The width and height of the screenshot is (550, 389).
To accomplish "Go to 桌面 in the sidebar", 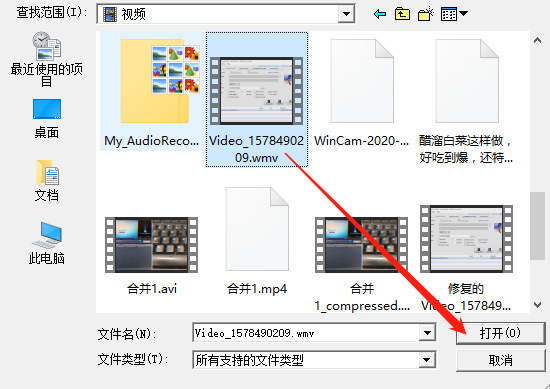I will pyautogui.click(x=47, y=119).
